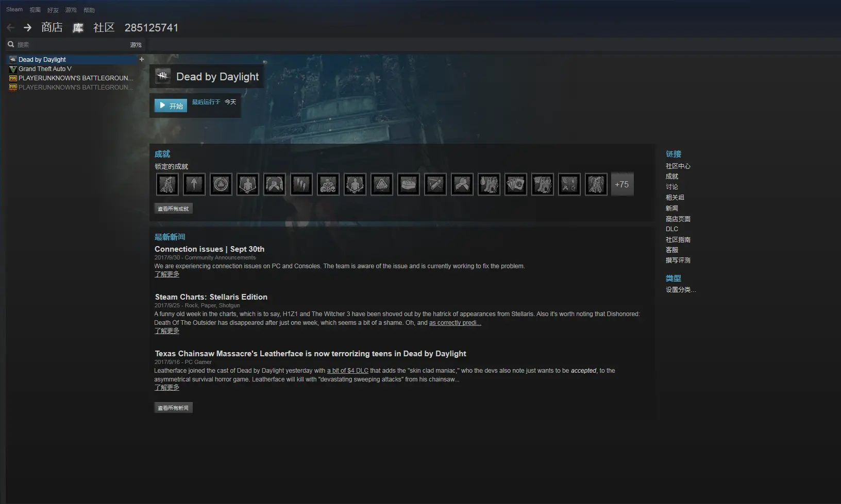841x504 pixels.
Task: Open the Steam menu
Action: coord(14,9)
